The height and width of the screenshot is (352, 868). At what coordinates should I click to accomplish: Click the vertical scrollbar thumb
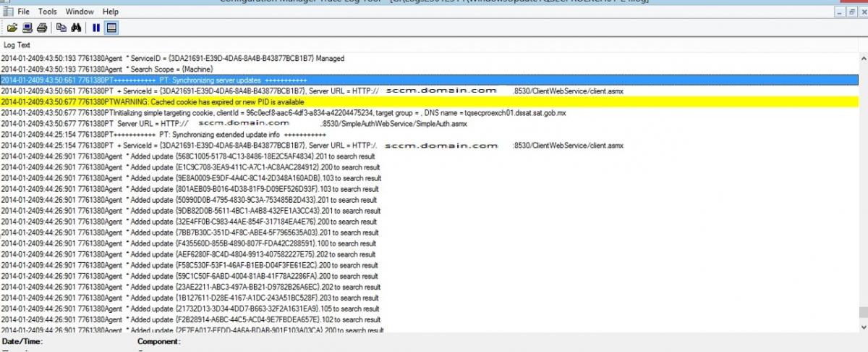click(x=862, y=312)
